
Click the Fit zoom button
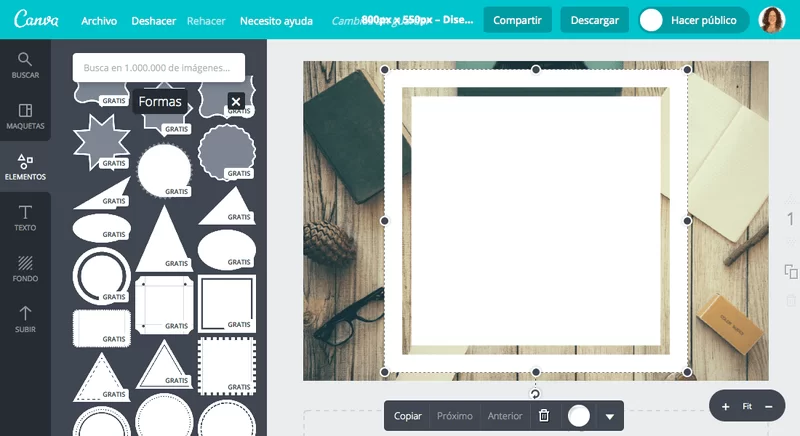747,406
